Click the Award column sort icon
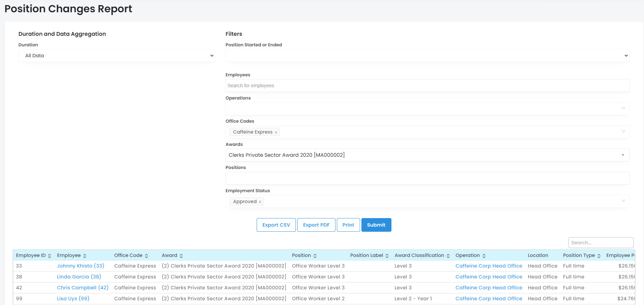This screenshot has height=305, width=644. [x=181, y=256]
